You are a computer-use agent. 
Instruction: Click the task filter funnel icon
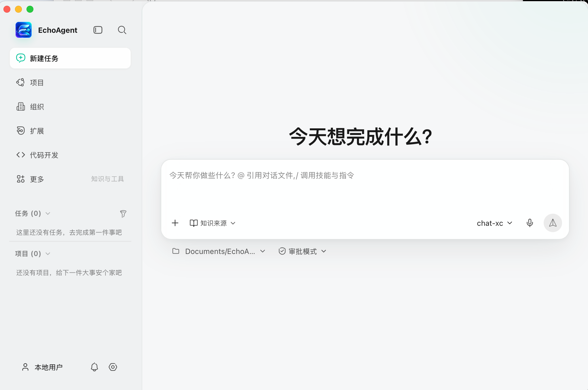coord(123,214)
